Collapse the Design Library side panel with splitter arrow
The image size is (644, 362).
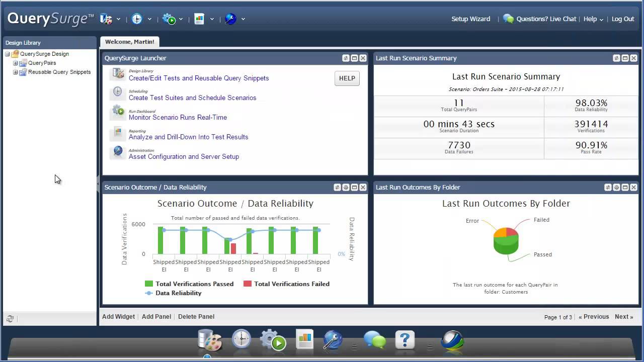pyautogui.click(x=98, y=185)
